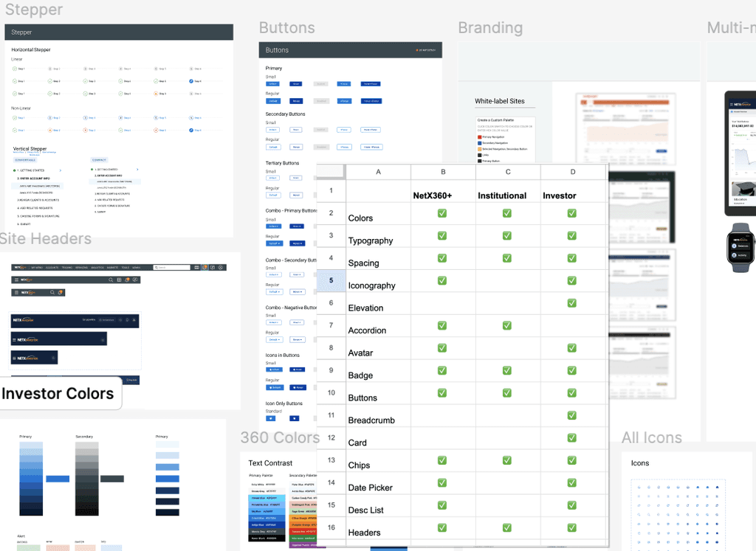Click the White-label Sites heading

pos(500,101)
